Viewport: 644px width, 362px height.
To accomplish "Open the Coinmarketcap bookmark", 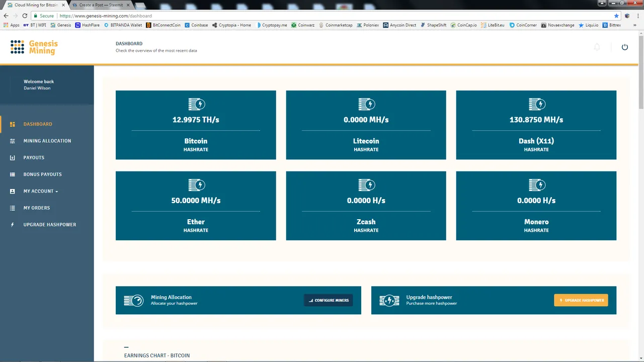I will [336, 25].
